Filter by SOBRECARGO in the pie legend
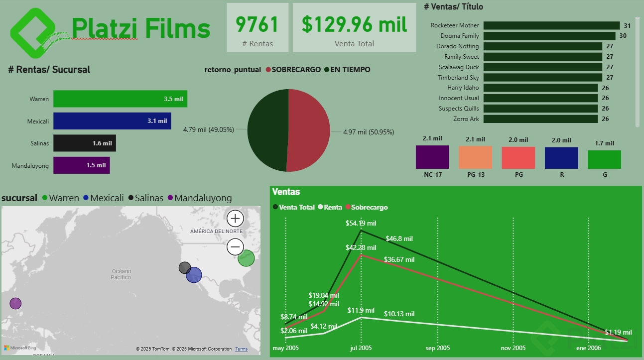The image size is (644, 360). coord(293,70)
